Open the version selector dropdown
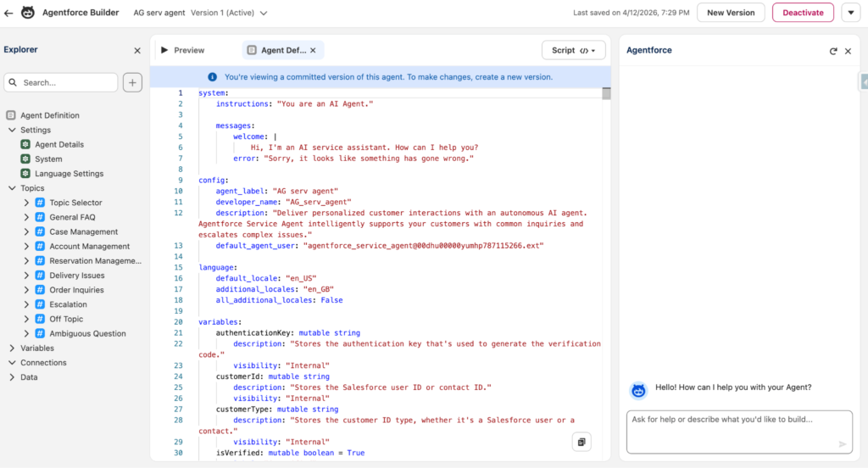 (x=264, y=14)
